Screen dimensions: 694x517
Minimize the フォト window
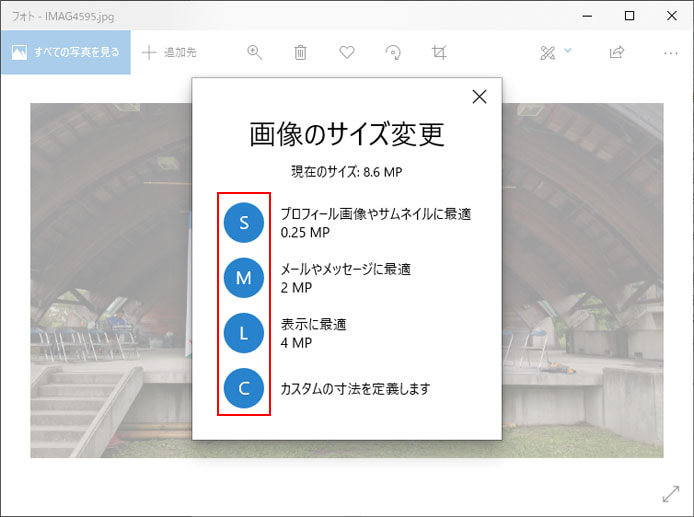(x=587, y=16)
